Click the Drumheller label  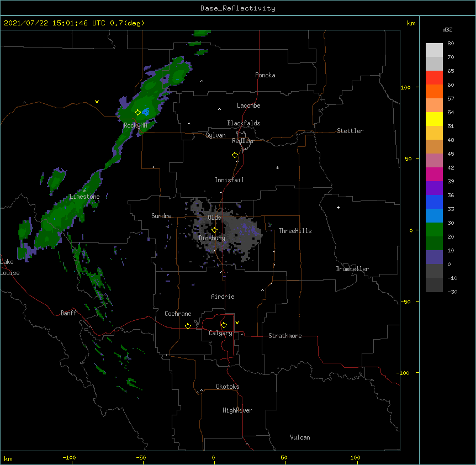[x=352, y=269]
